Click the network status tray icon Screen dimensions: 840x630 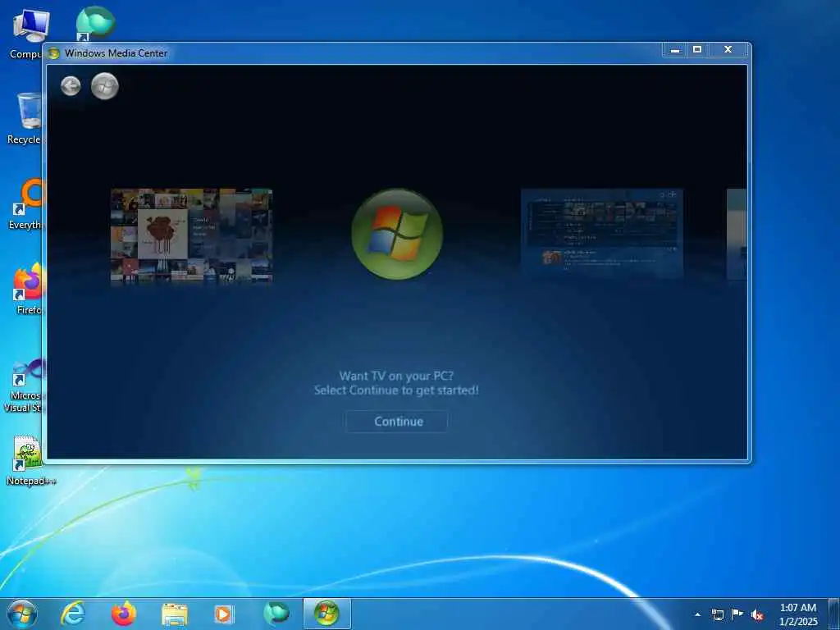(x=717, y=614)
